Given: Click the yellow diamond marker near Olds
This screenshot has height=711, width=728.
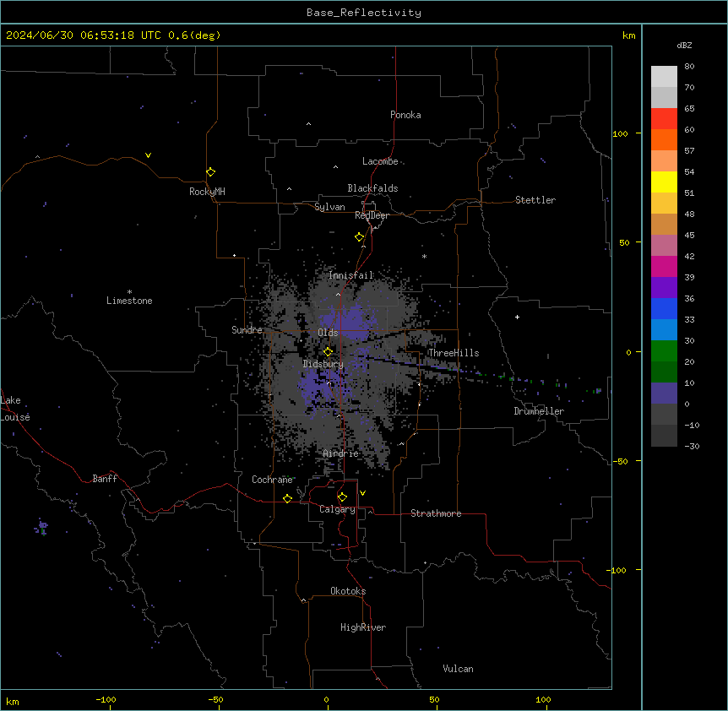Looking at the screenshot, I should point(328,352).
